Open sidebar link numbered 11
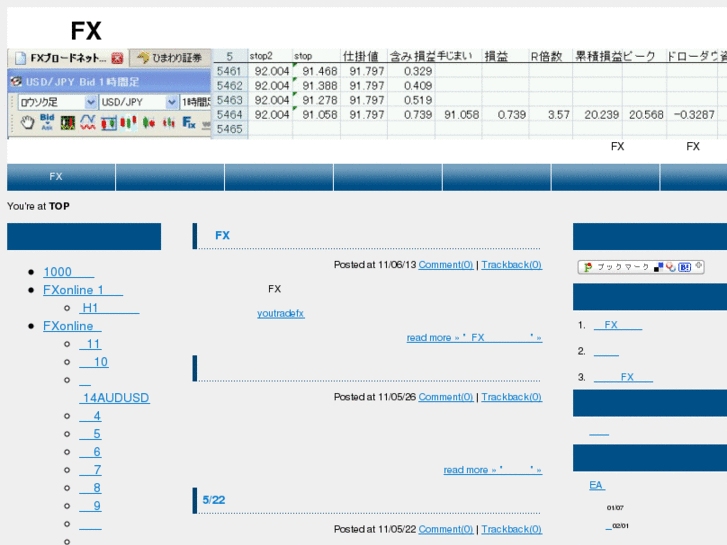The height and width of the screenshot is (545, 727). pyautogui.click(x=90, y=344)
